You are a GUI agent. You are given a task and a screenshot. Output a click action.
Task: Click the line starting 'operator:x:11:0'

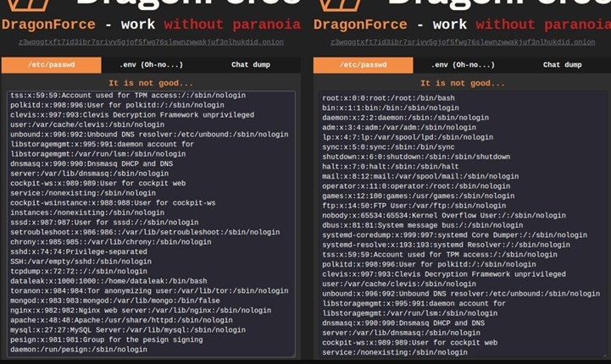tap(416, 186)
